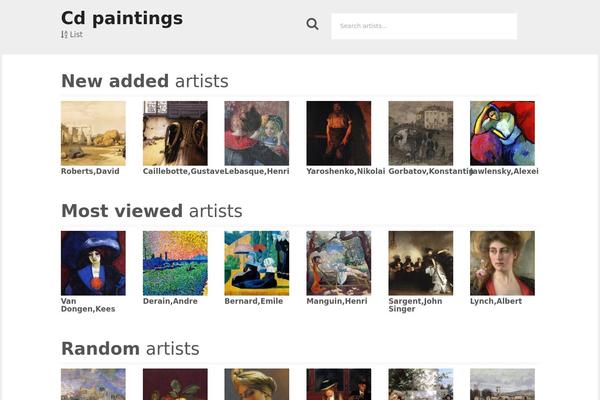Click the Jawlensky,Alexei name link

pyautogui.click(x=504, y=171)
